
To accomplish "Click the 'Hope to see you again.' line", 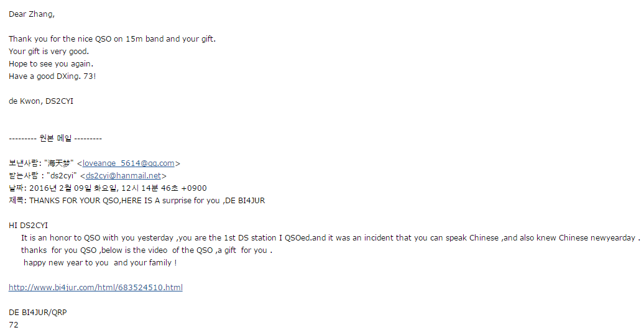I will pyautogui.click(x=51, y=64).
